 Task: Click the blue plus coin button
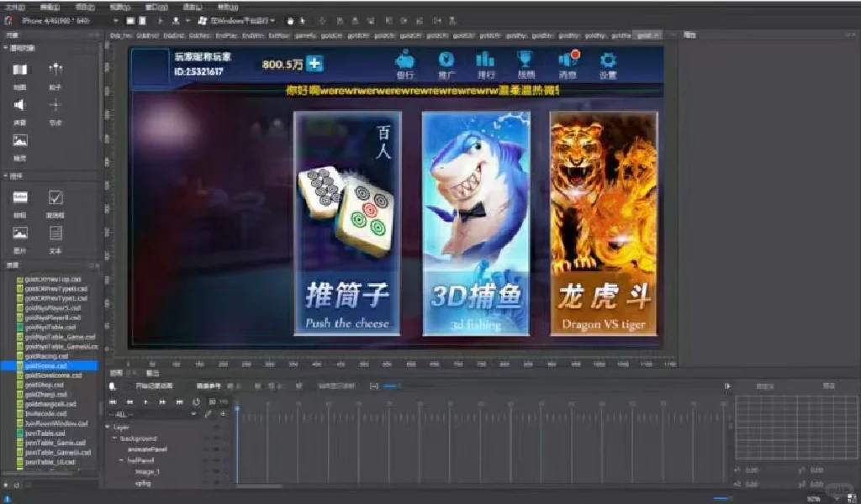(x=314, y=64)
